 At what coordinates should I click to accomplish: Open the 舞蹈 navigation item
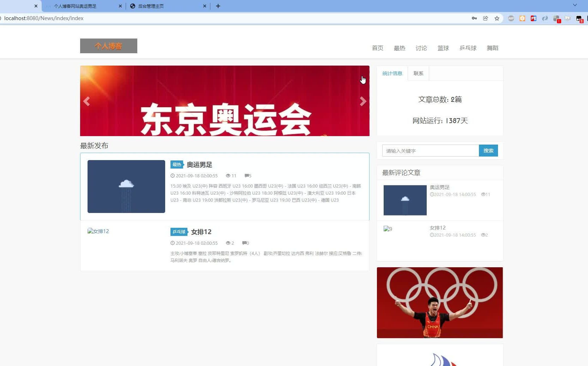(492, 48)
